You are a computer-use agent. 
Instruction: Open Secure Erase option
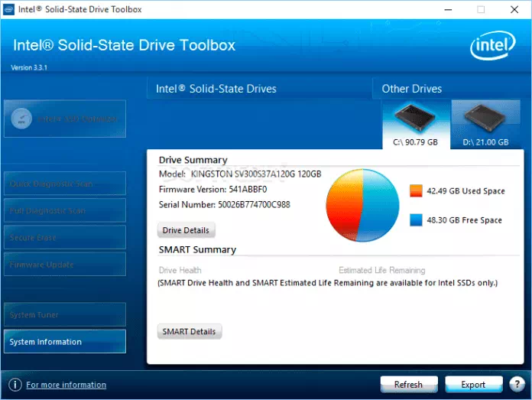65,237
